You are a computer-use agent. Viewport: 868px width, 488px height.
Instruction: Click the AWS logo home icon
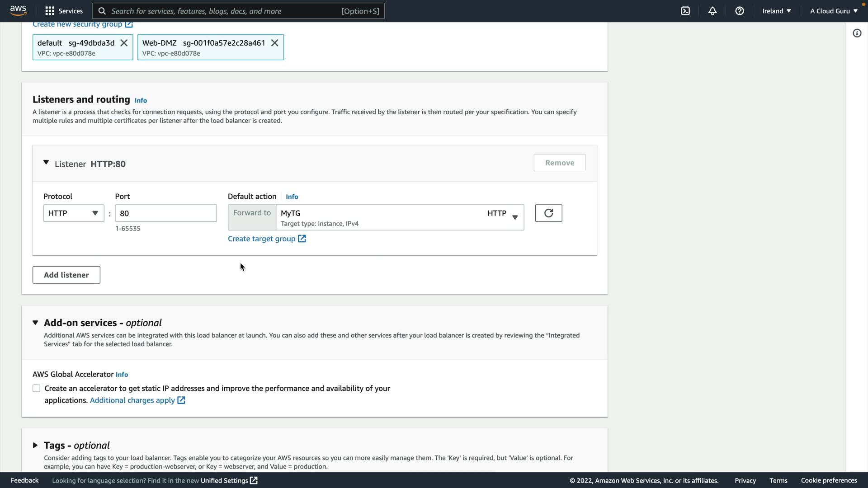tap(18, 10)
